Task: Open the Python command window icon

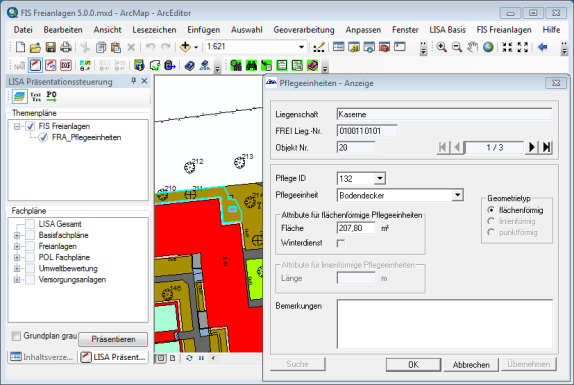Action: pos(400,47)
